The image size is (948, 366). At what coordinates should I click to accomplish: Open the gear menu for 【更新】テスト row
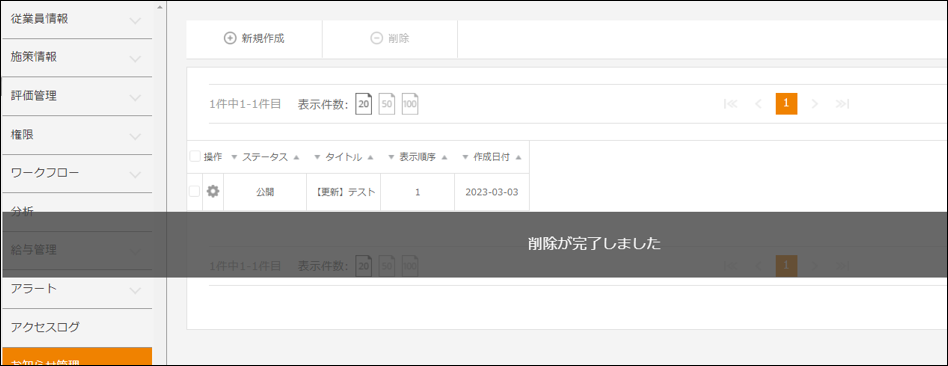pyautogui.click(x=213, y=191)
